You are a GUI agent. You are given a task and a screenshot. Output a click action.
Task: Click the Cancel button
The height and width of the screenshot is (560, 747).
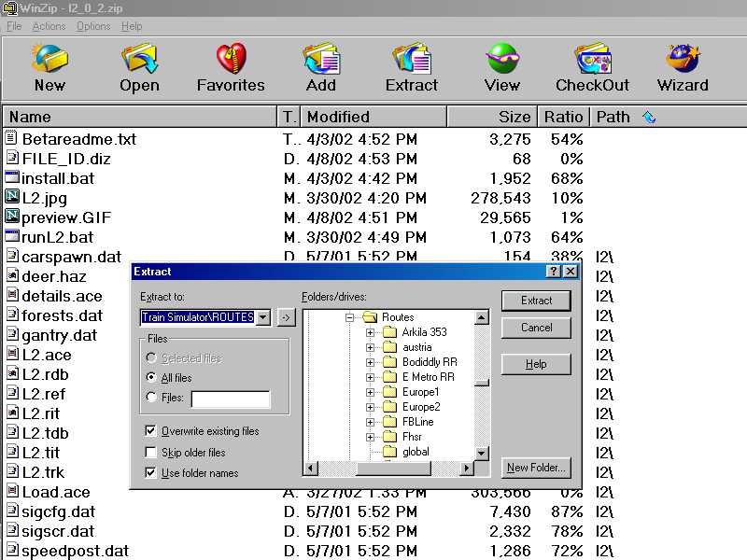(x=536, y=328)
